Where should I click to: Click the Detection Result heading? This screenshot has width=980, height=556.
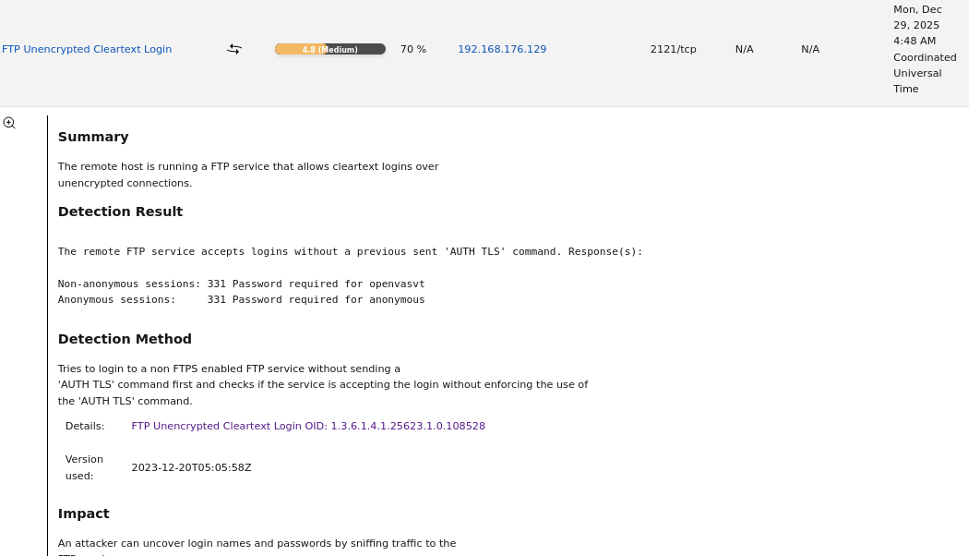coord(120,212)
